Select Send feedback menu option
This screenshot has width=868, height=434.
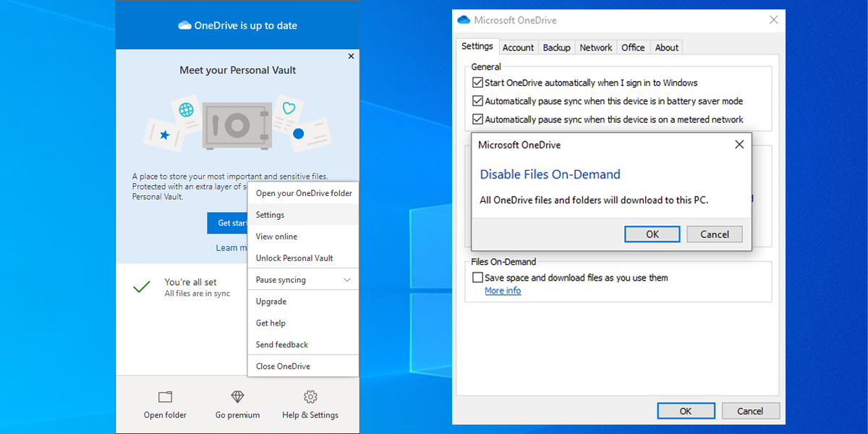point(303,345)
